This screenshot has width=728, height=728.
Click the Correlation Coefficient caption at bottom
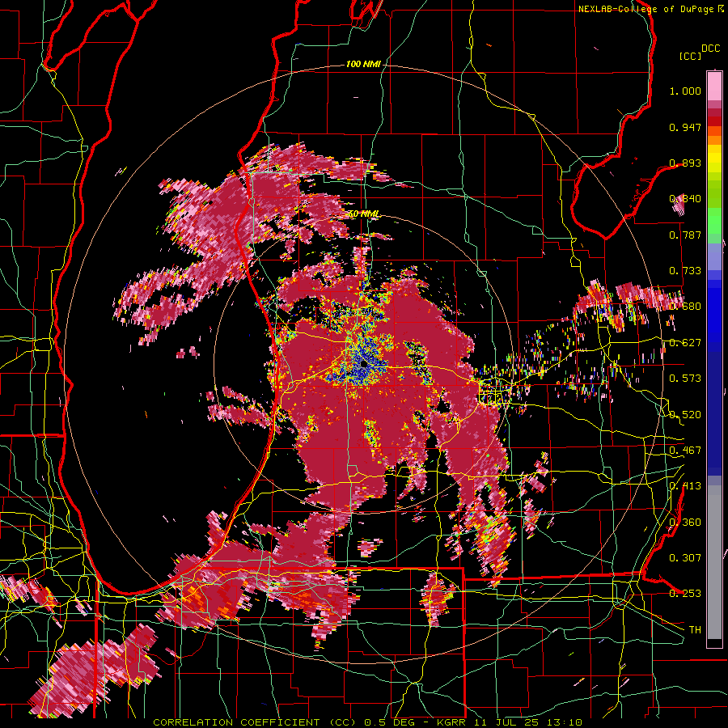367,722
